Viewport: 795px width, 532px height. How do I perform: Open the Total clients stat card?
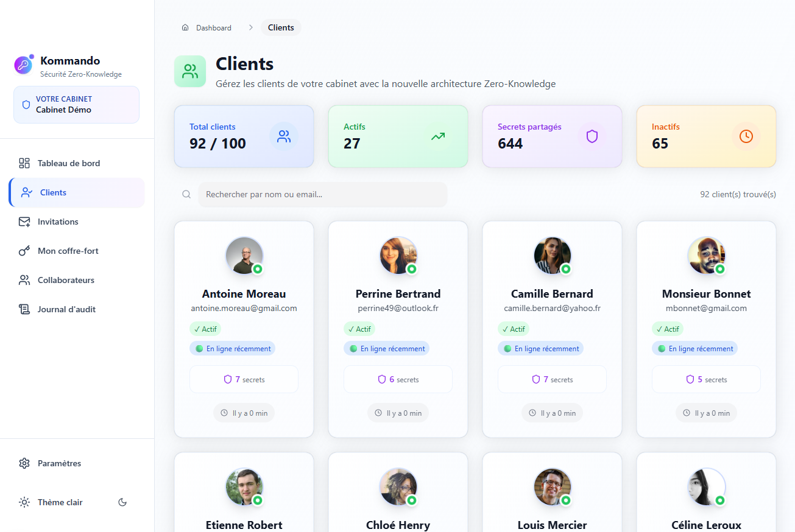tap(244, 136)
